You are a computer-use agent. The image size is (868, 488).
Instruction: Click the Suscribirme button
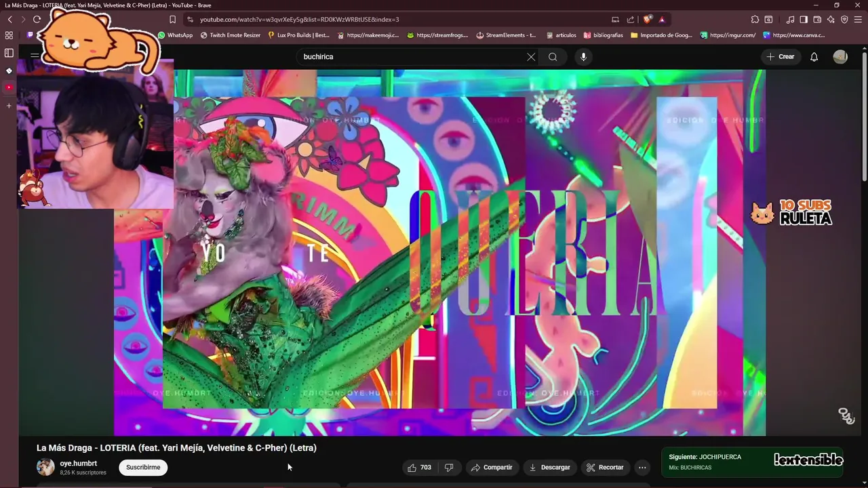143,467
